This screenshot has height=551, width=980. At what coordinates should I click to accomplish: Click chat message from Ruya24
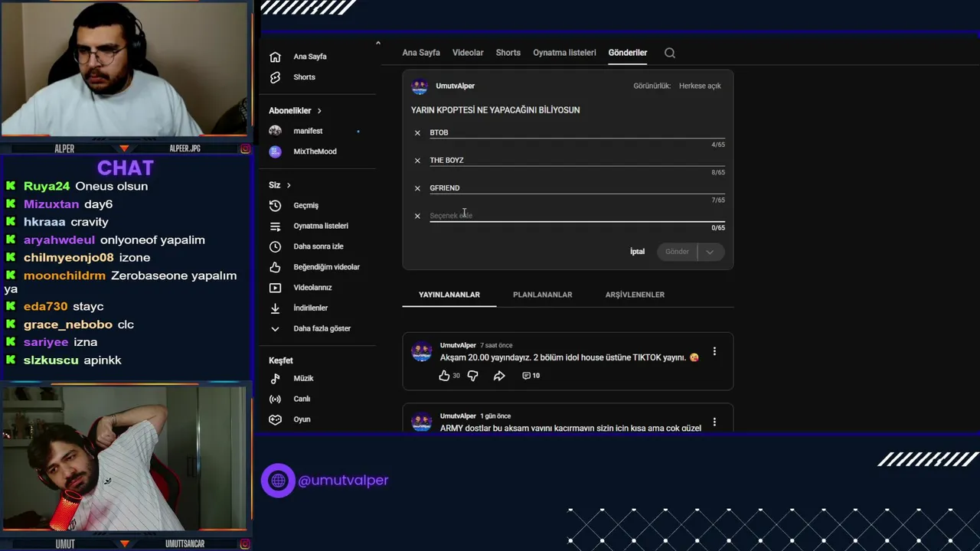coord(86,186)
